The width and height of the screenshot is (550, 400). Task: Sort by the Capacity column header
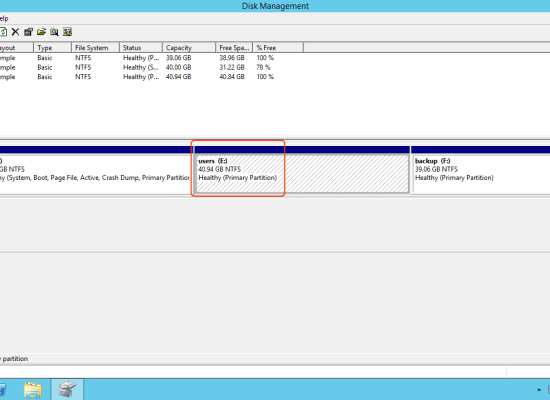[189, 47]
